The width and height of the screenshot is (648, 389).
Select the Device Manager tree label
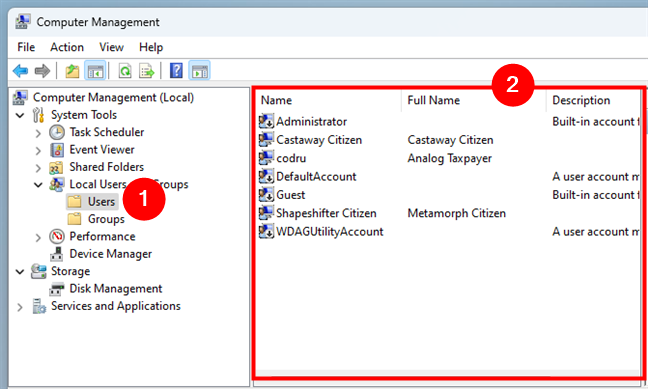(110, 254)
